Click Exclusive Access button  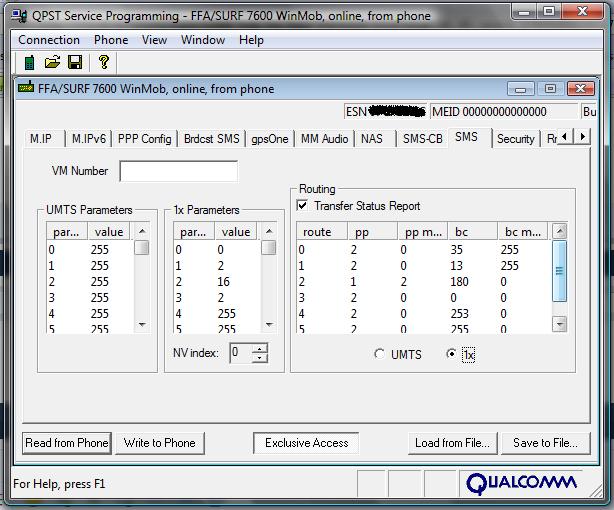[x=306, y=443]
